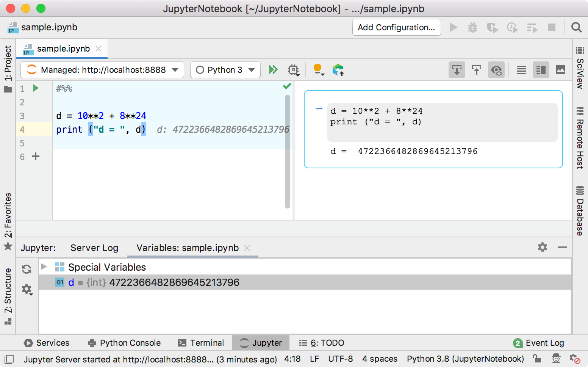Open the Python Console tool window

[124, 343]
